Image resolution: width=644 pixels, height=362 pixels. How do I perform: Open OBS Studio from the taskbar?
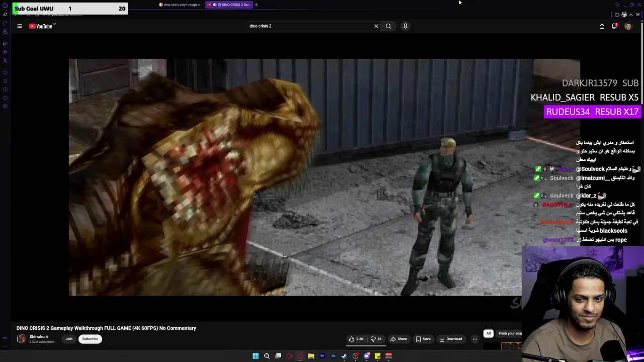click(x=355, y=356)
